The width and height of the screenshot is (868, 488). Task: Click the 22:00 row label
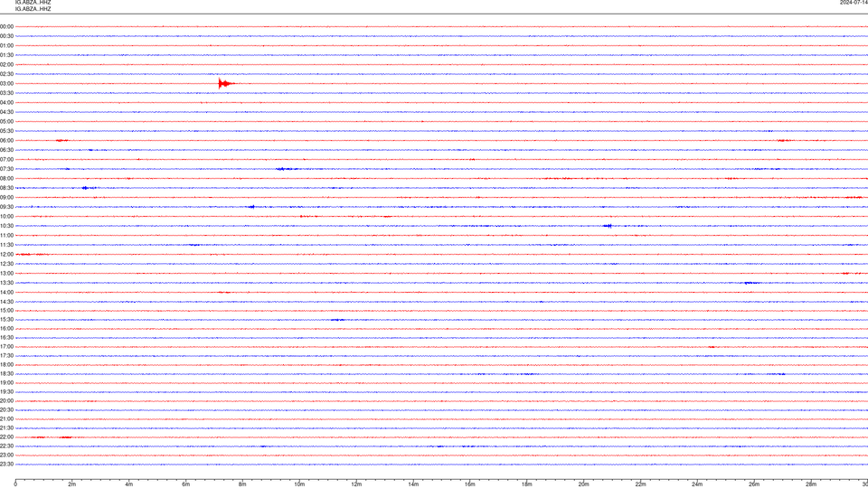pyautogui.click(x=6, y=437)
